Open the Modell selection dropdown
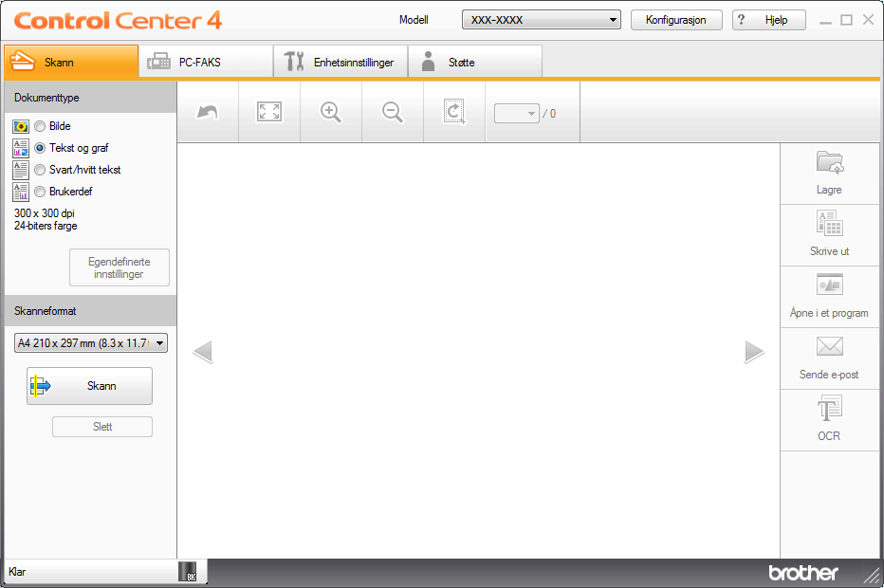The width and height of the screenshot is (884, 588). [x=541, y=19]
